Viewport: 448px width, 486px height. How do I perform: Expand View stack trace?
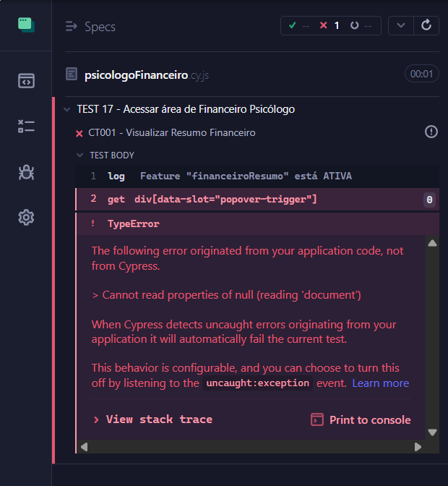tap(152, 419)
